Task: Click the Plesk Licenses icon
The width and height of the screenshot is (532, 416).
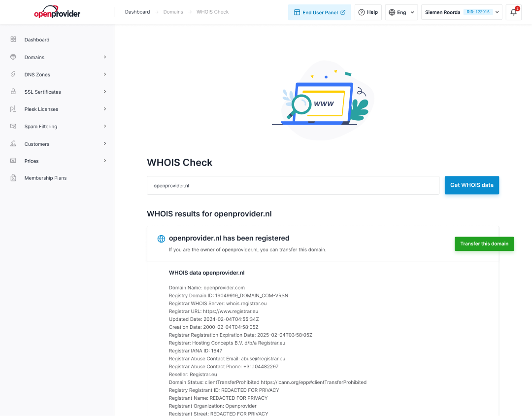Action: (x=13, y=108)
